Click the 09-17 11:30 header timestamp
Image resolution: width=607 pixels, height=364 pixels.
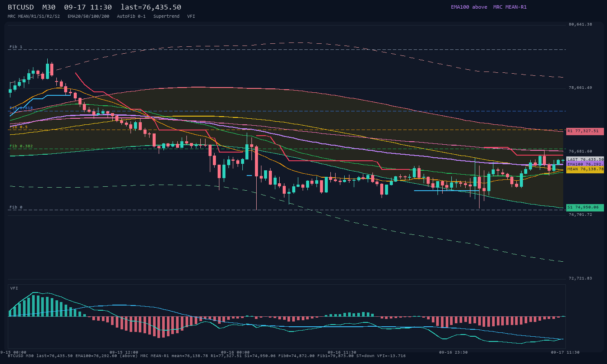pos(88,7)
